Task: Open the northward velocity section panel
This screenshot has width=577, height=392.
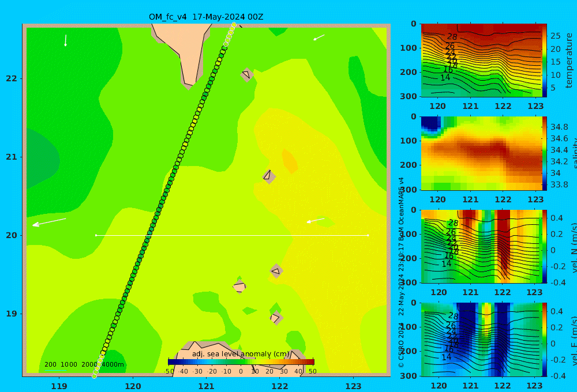Action: pos(481,246)
